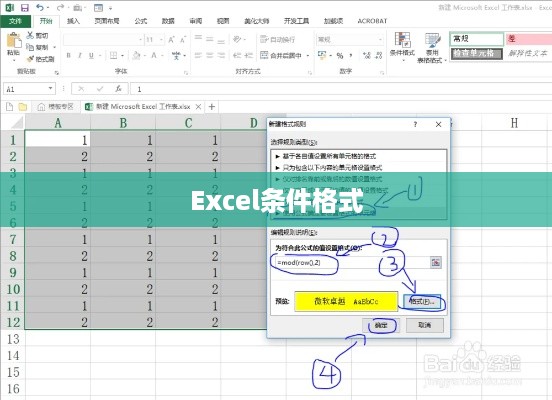The image size is (552, 400).
Task: Click the font color A icon
Action: (154, 55)
